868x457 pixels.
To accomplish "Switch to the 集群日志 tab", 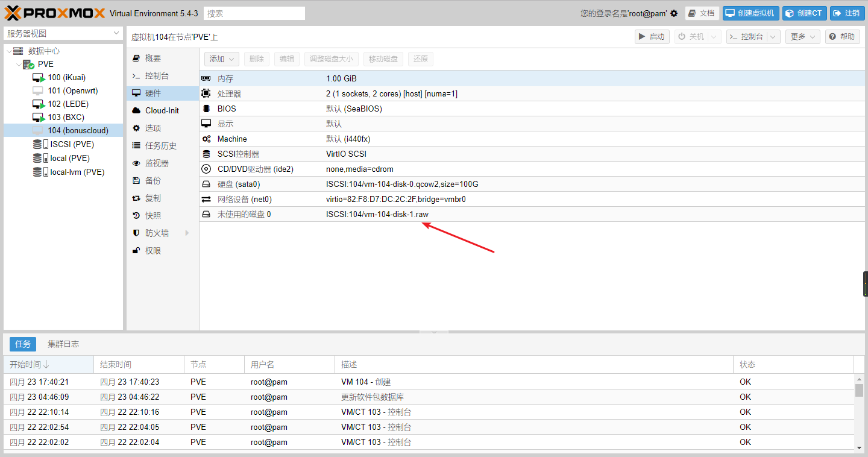I will [63, 344].
